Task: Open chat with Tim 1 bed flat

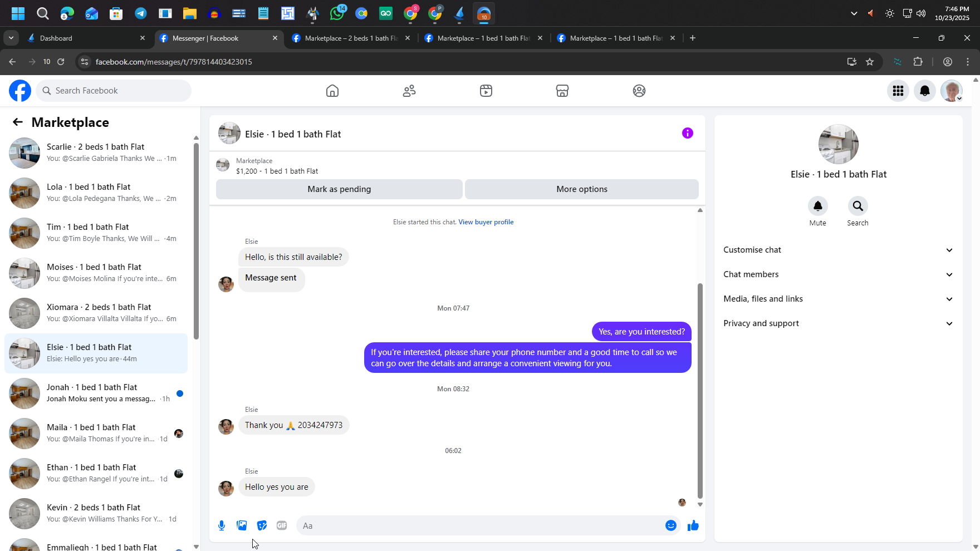Action: (96, 233)
